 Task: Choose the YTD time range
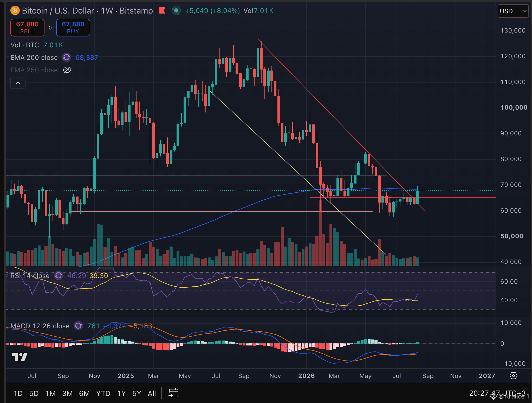pyautogui.click(x=103, y=393)
